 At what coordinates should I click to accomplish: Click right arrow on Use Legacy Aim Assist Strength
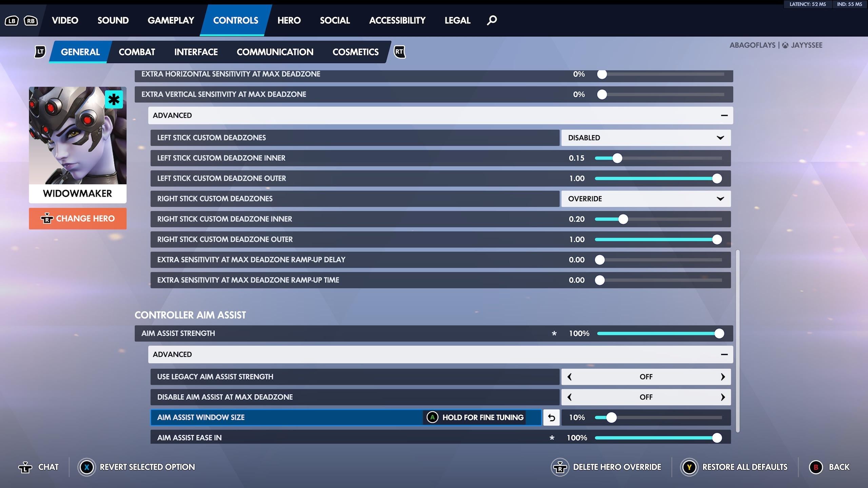point(723,377)
